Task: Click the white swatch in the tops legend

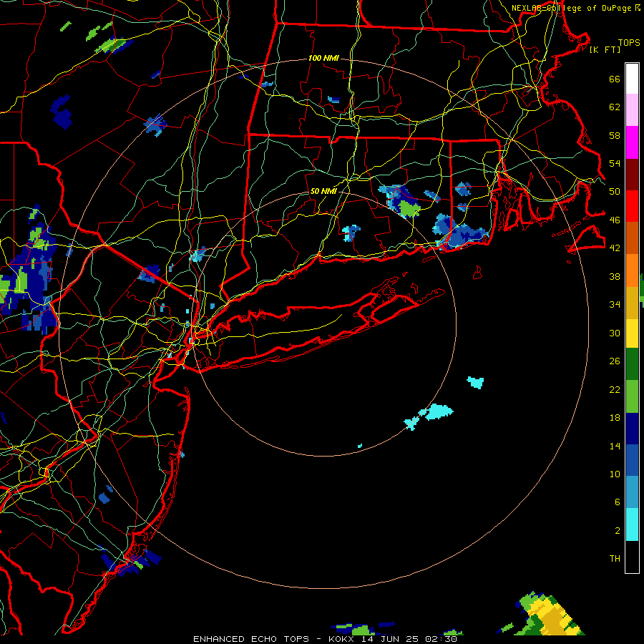Action: 632,79
